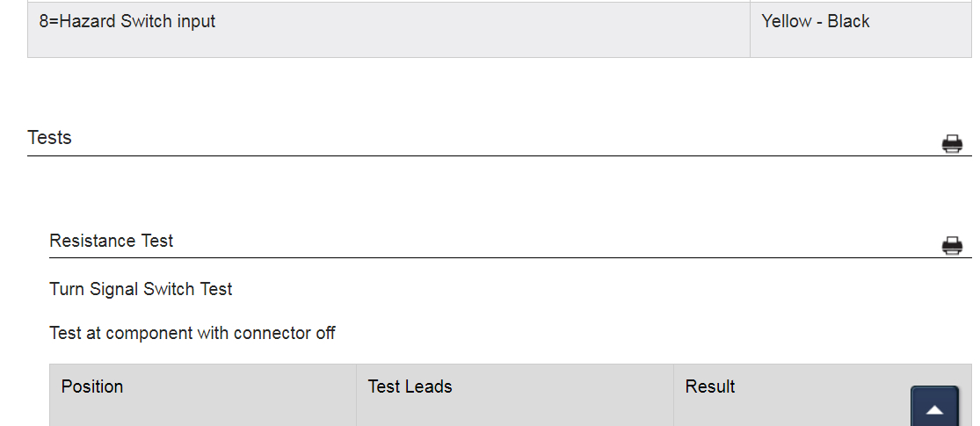980x426 pixels.
Task: Click the Turn Signal Switch Test text
Action: (x=141, y=289)
